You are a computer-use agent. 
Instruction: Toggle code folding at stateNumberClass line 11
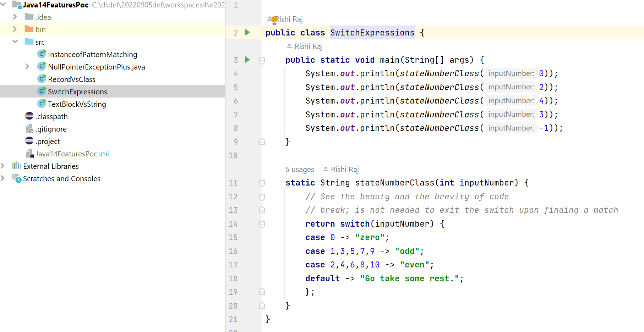[262, 183]
